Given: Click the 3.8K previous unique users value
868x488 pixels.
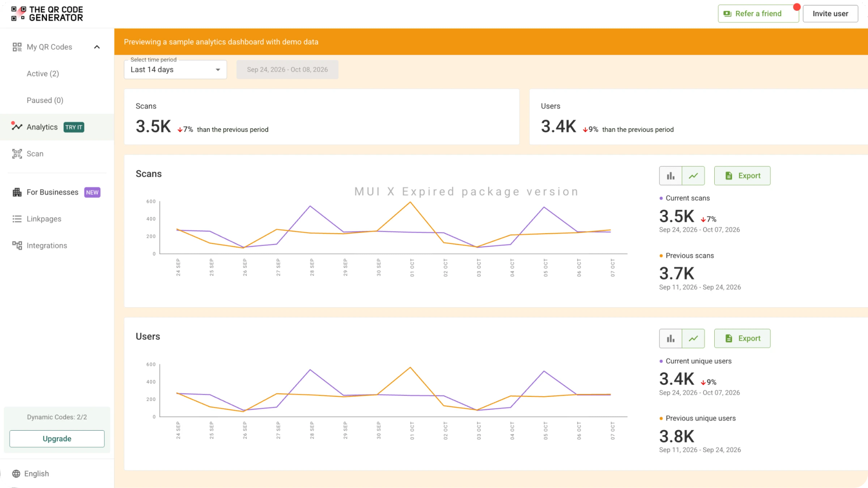Looking at the screenshot, I should [676, 436].
